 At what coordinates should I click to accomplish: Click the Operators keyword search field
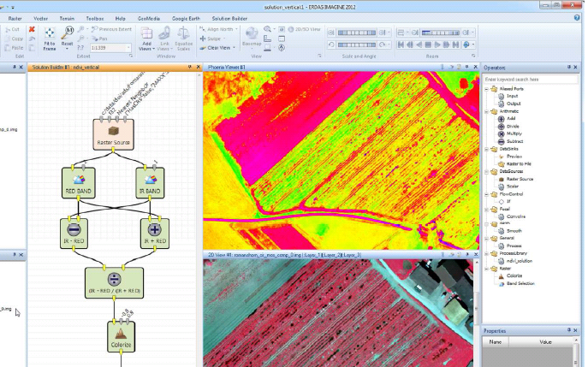pos(531,80)
